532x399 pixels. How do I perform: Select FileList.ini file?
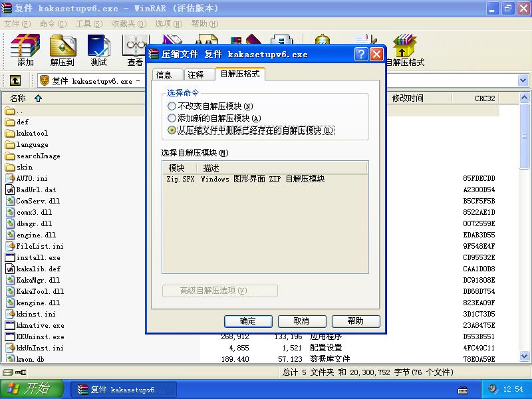pos(35,246)
